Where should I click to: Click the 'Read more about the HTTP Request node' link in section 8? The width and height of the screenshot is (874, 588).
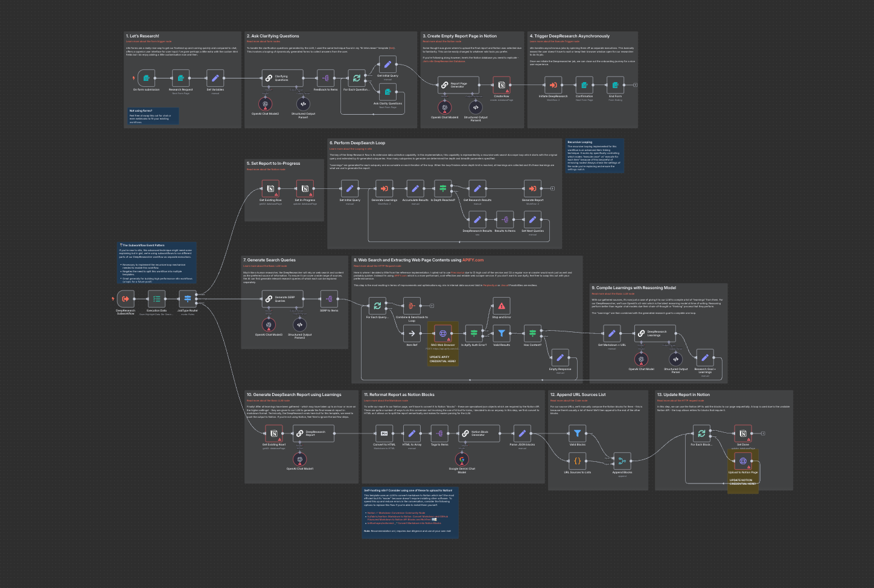[x=377, y=266]
